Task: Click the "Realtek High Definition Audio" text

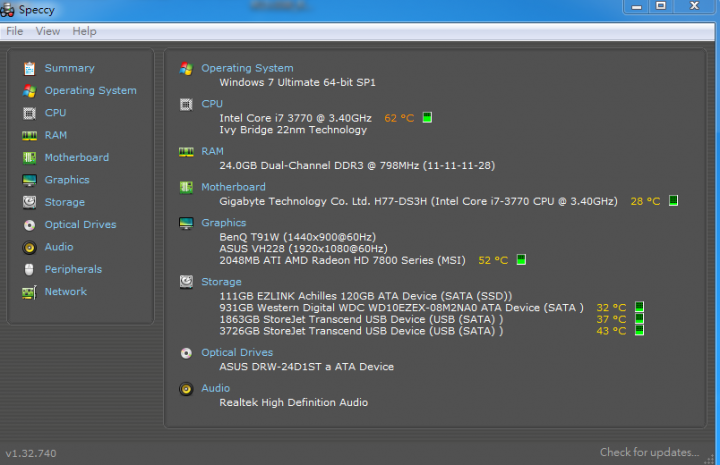Action: tap(293, 403)
